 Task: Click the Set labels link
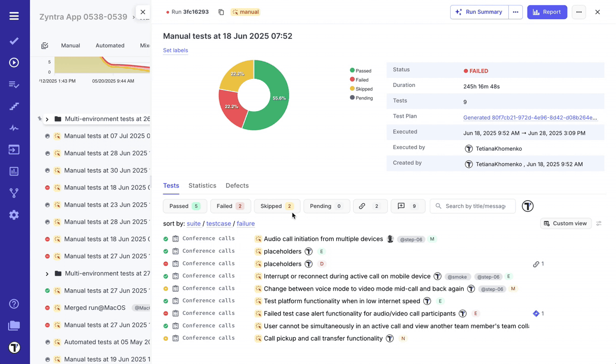point(175,51)
